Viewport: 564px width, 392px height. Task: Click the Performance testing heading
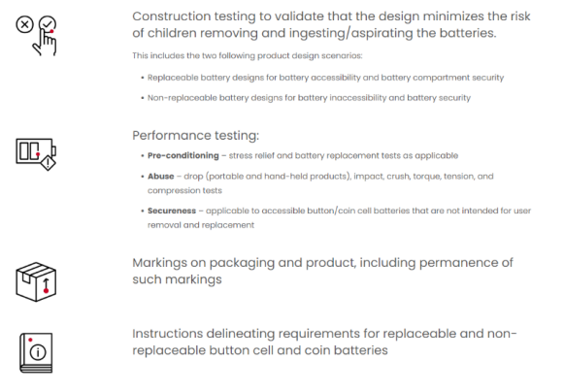(x=196, y=136)
